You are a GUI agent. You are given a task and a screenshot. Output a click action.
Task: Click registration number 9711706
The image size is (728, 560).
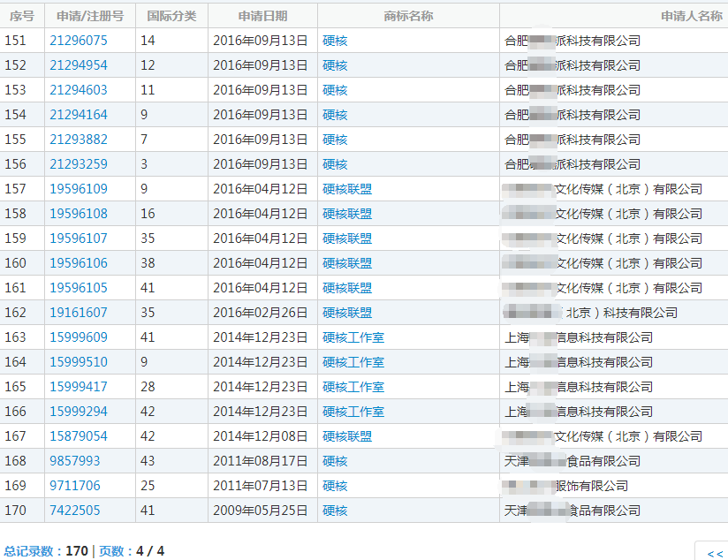[x=75, y=486]
